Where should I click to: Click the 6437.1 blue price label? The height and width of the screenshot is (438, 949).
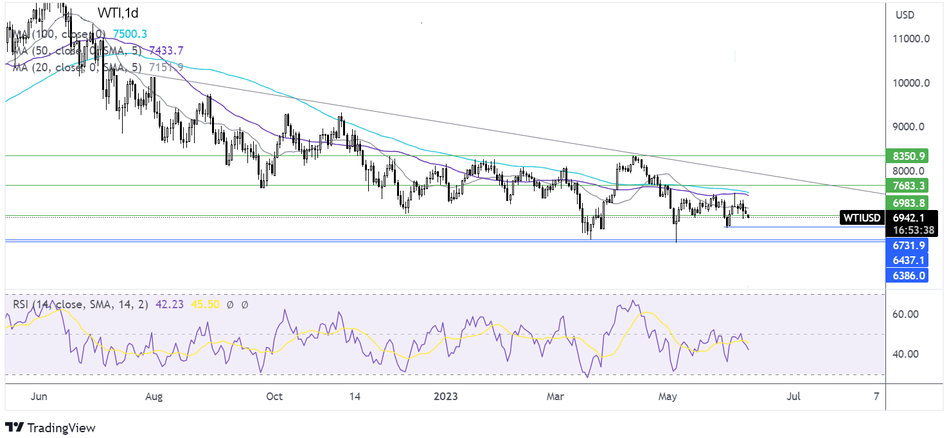tap(912, 259)
